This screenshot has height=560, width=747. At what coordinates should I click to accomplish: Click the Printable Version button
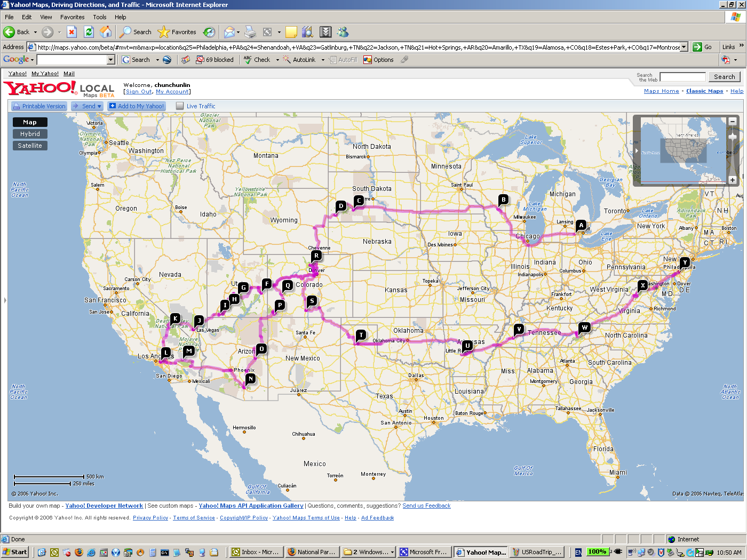pos(39,106)
